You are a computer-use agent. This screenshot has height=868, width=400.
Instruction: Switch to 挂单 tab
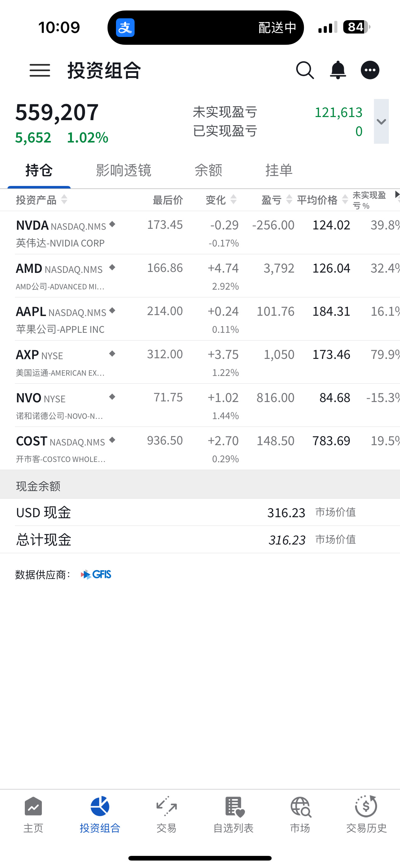tap(279, 170)
